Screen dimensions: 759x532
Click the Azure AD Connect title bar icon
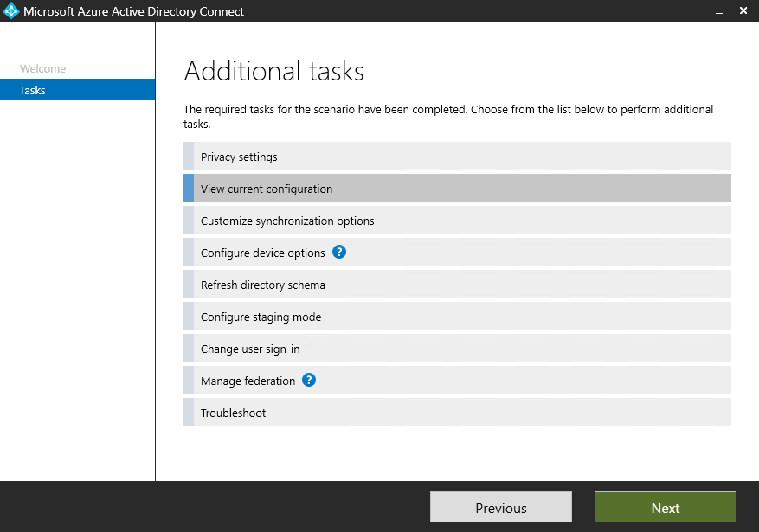pyautogui.click(x=11, y=10)
